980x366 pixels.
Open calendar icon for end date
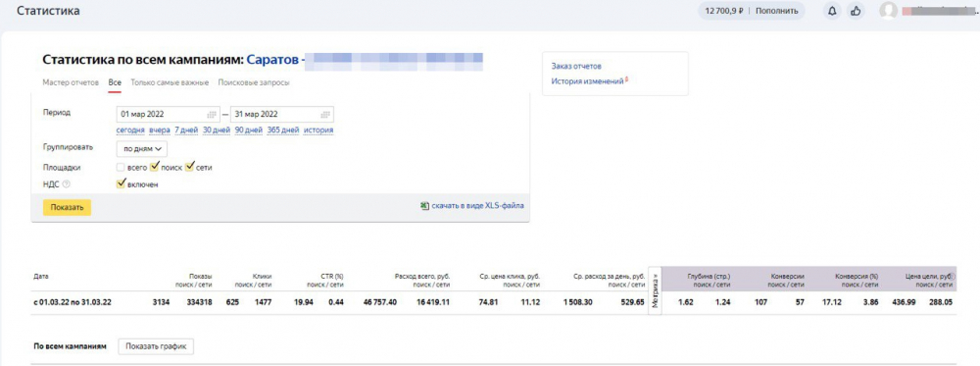click(325, 115)
